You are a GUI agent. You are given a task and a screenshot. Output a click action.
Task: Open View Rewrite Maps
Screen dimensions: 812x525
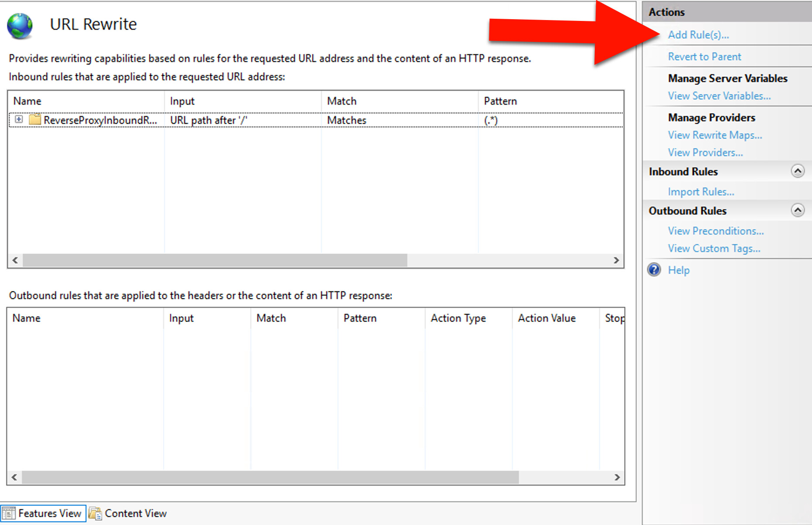point(715,135)
